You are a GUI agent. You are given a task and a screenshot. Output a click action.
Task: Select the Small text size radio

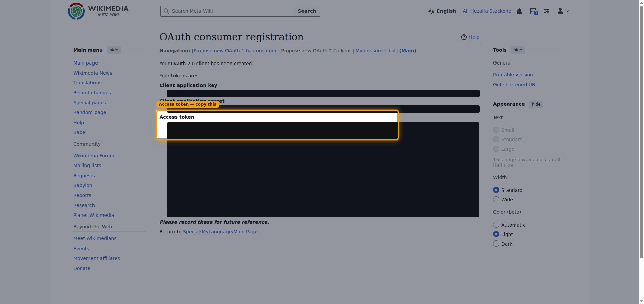click(x=496, y=130)
